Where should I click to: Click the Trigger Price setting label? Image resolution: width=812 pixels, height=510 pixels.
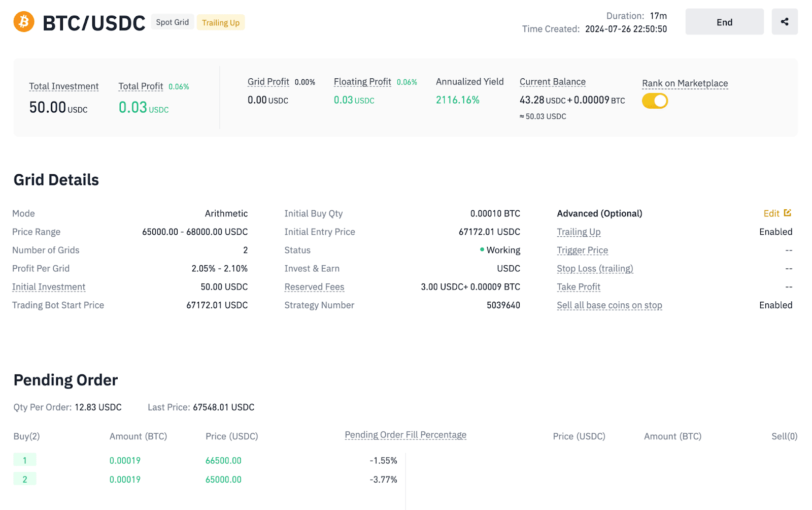tap(582, 250)
